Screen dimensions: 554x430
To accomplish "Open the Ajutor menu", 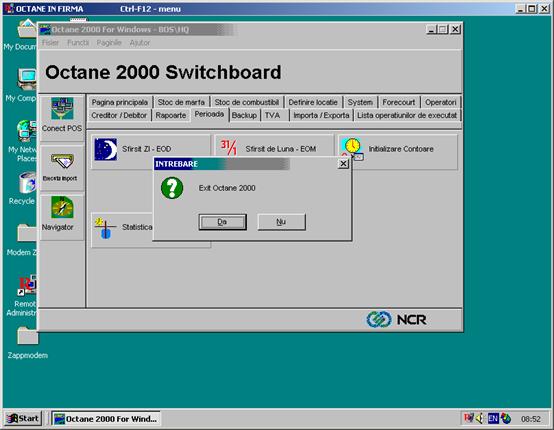I will pos(140,43).
